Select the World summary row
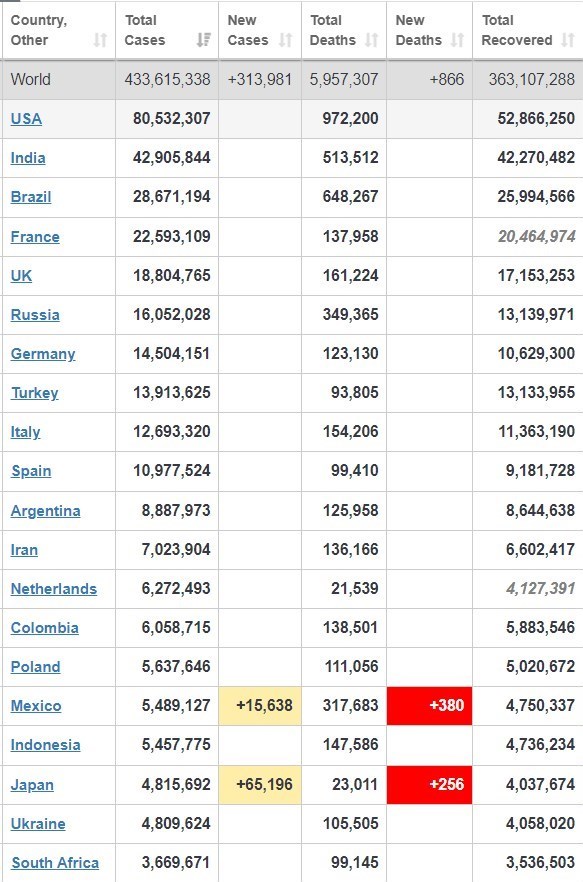The height and width of the screenshot is (882, 583). [x=292, y=79]
